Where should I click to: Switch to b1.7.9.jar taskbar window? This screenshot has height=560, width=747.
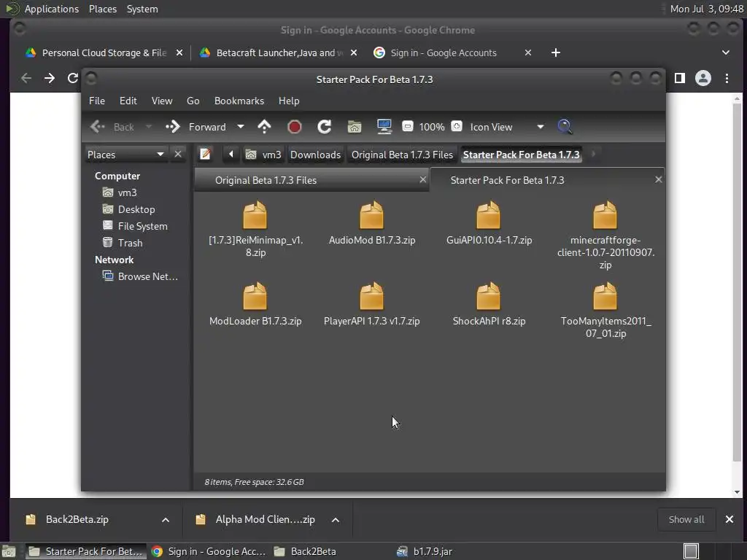tap(425, 551)
